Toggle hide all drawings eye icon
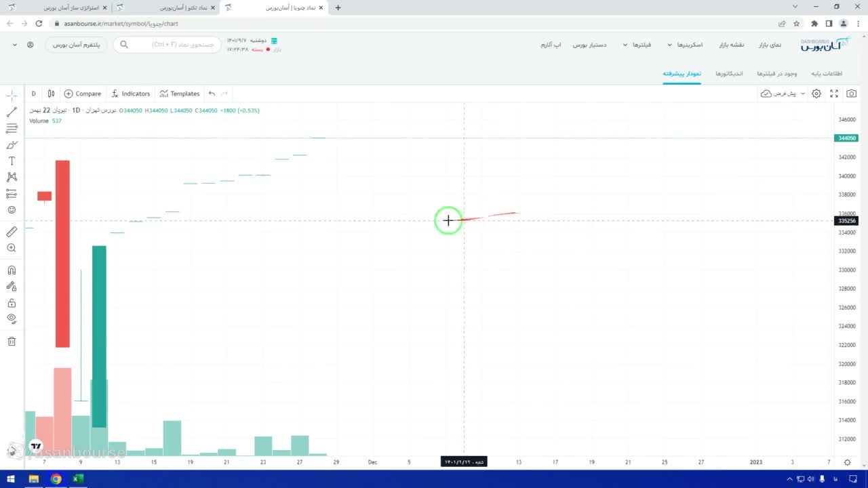The image size is (868, 488). (x=12, y=319)
